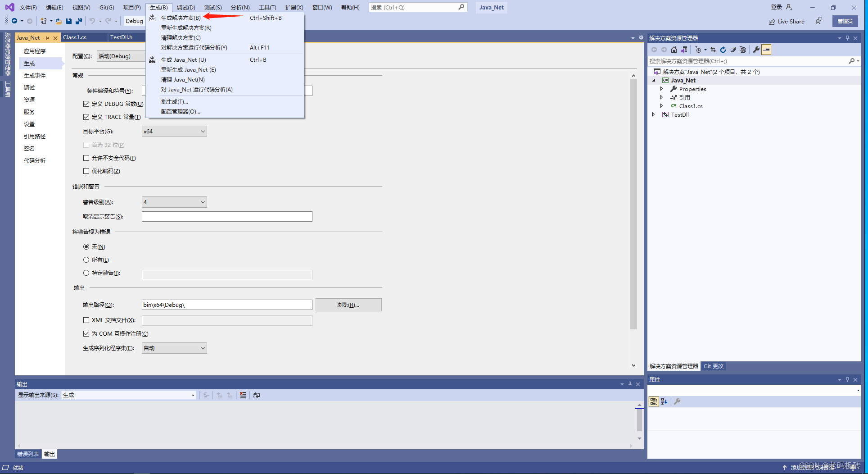
Task: Click the Home icon in Solution Explorer
Action: click(x=674, y=50)
